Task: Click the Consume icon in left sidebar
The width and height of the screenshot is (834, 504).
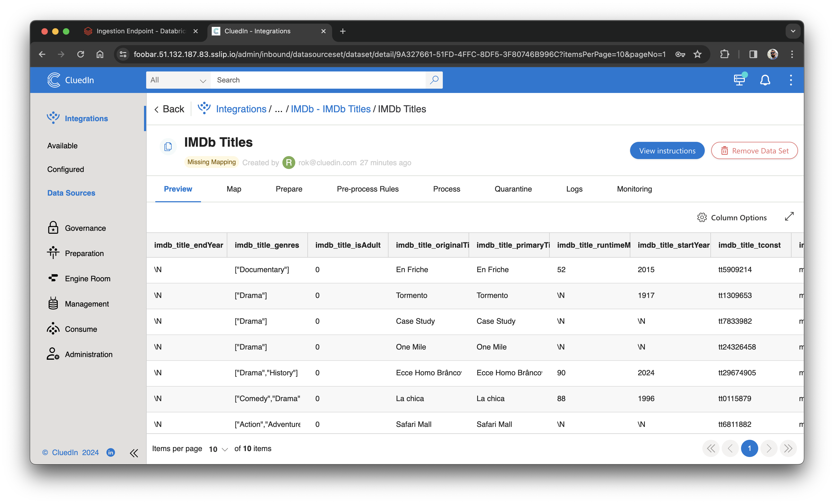Action: click(53, 329)
